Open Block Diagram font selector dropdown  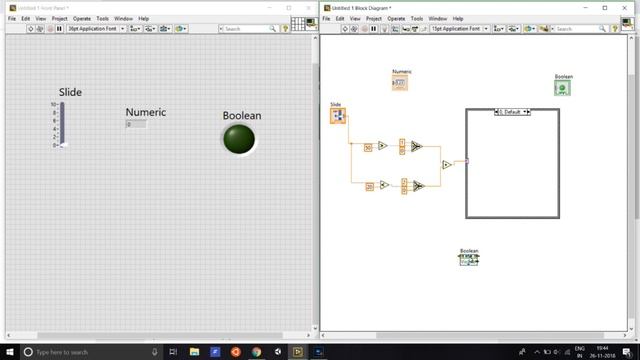click(460, 29)
